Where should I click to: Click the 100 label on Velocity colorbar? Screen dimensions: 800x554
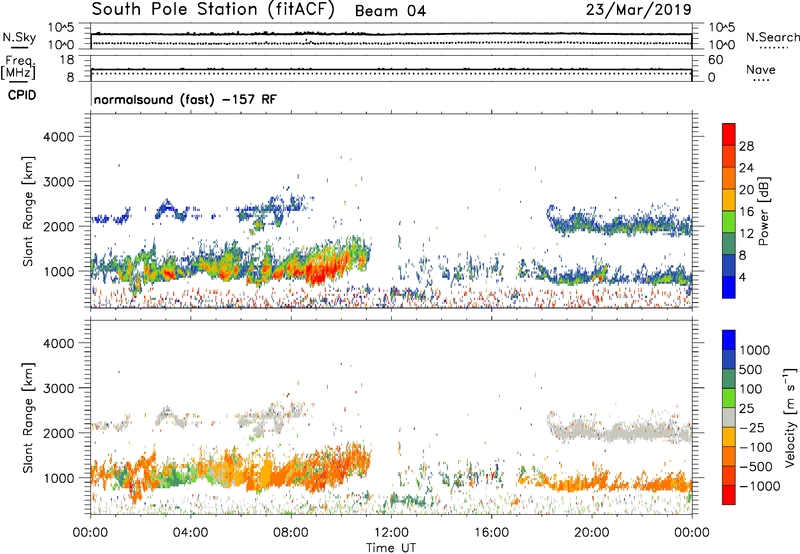click(753, 389)
